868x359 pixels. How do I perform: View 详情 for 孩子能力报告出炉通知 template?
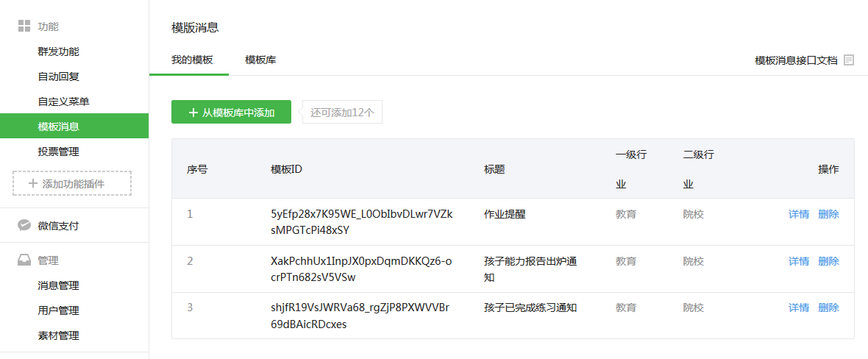[x=799, y=261]
